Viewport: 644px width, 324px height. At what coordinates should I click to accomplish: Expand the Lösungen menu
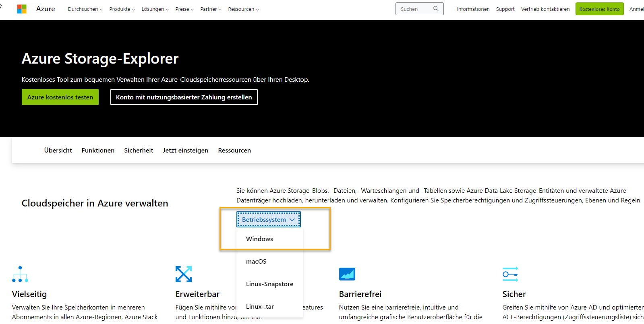tap(155, 9)
